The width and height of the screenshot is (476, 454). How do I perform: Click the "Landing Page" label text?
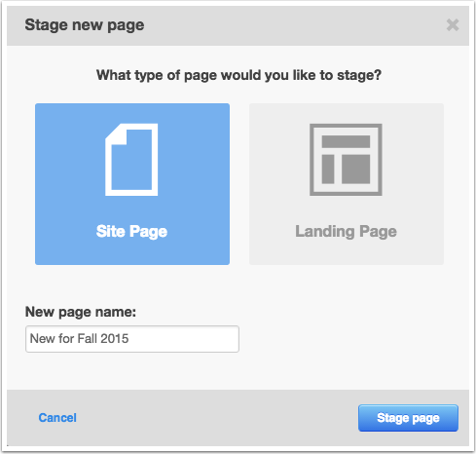pyautogui.click(x=346, y=232)
